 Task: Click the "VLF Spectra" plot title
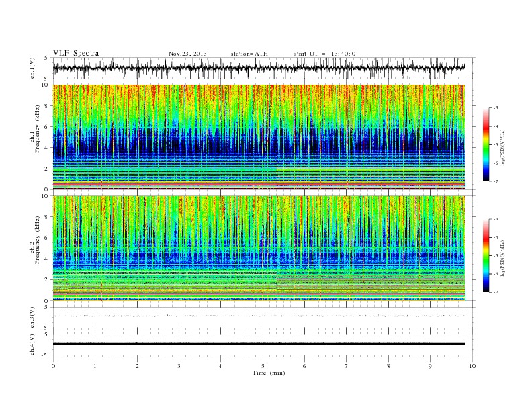[x=76, y=53]
